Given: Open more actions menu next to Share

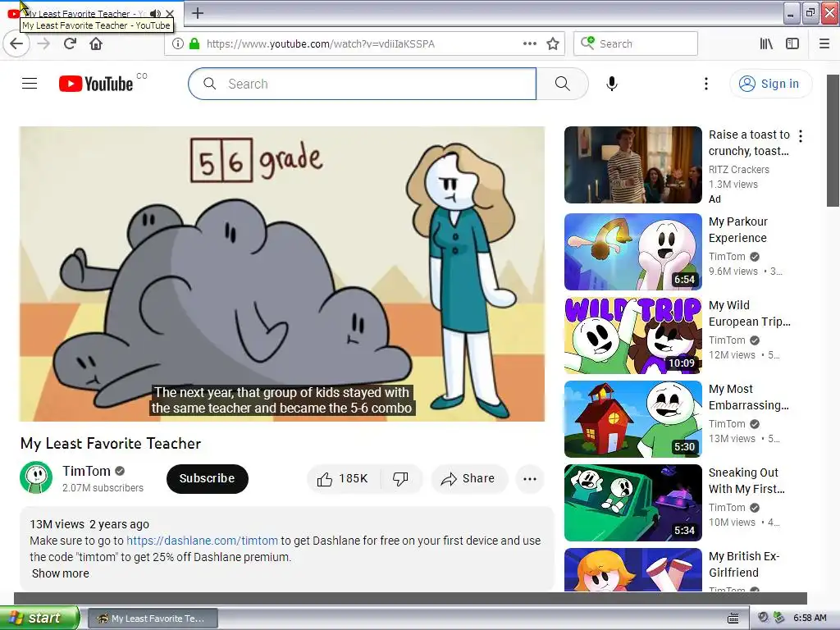Looking at the screenshot, I should pyautogui.click(x=530, y=478).
